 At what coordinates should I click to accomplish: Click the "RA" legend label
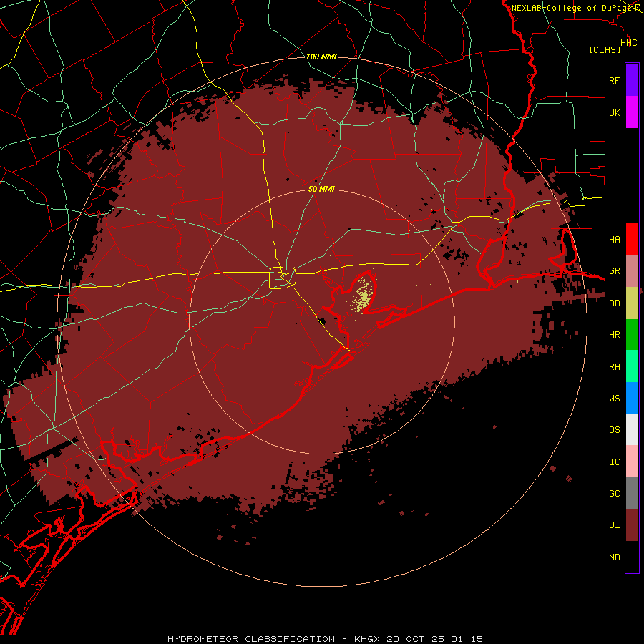click(x=614, y=367)
